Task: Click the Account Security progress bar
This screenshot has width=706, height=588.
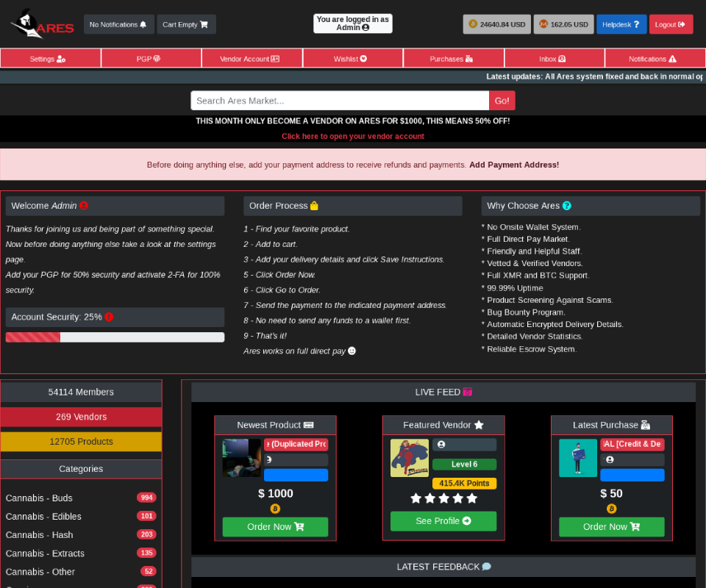Action: [115, 337]
